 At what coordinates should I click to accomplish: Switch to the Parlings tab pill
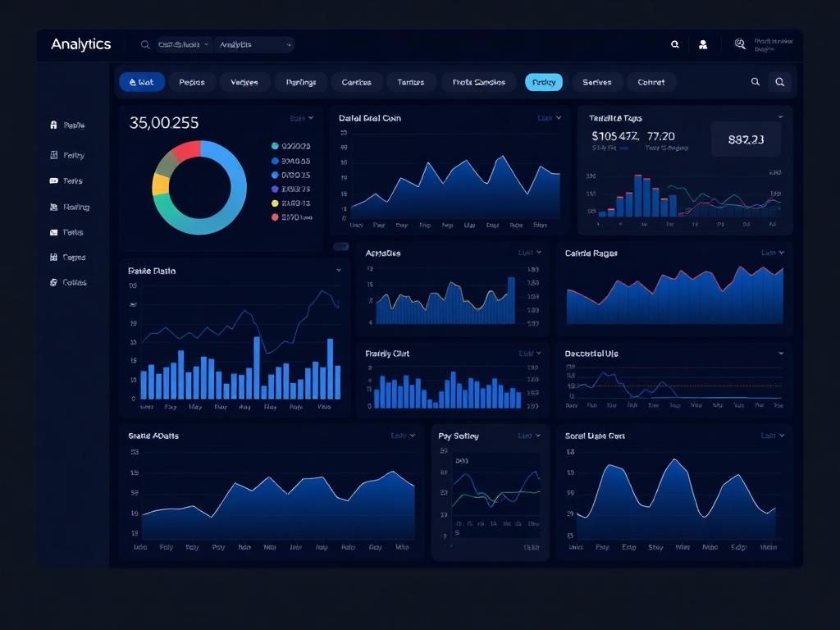click(301, 82)
